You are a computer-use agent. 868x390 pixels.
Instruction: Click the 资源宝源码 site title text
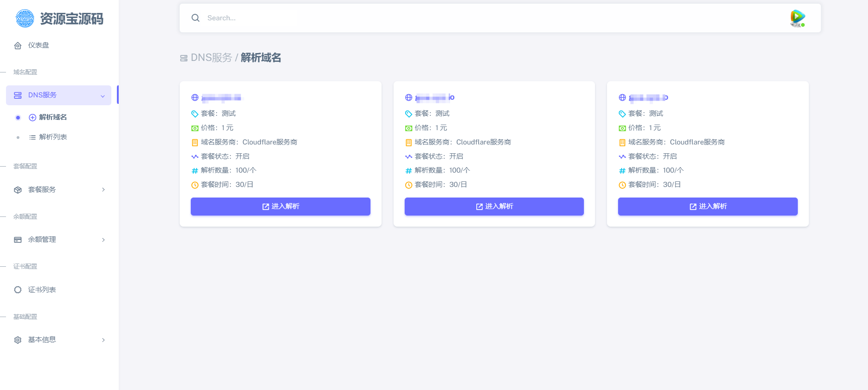(x=72, y=19)
